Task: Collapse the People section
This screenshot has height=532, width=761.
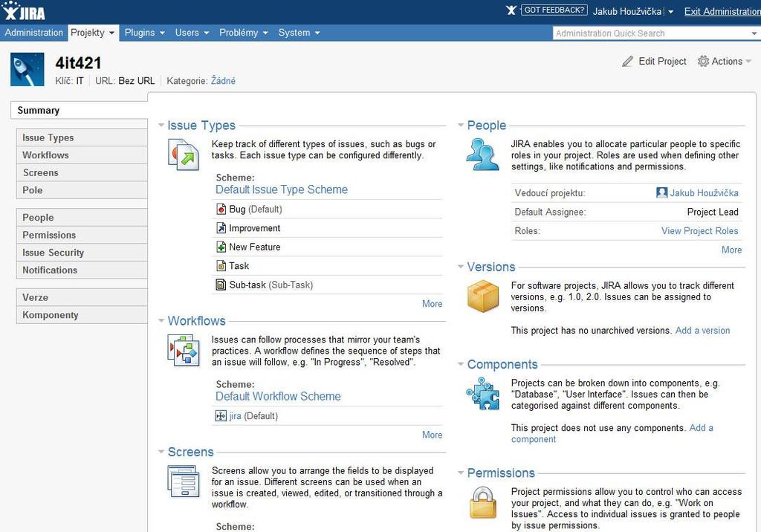Action: click(461, 126)
